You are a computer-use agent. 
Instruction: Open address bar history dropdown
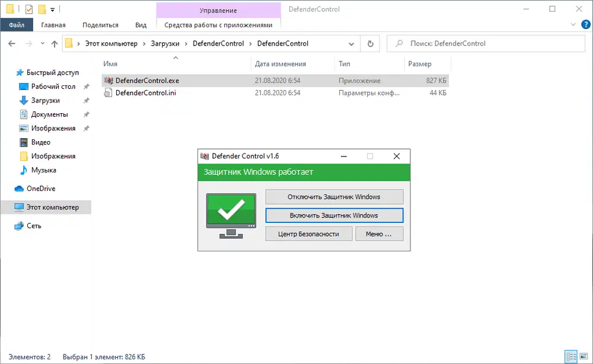coord(351,44)
